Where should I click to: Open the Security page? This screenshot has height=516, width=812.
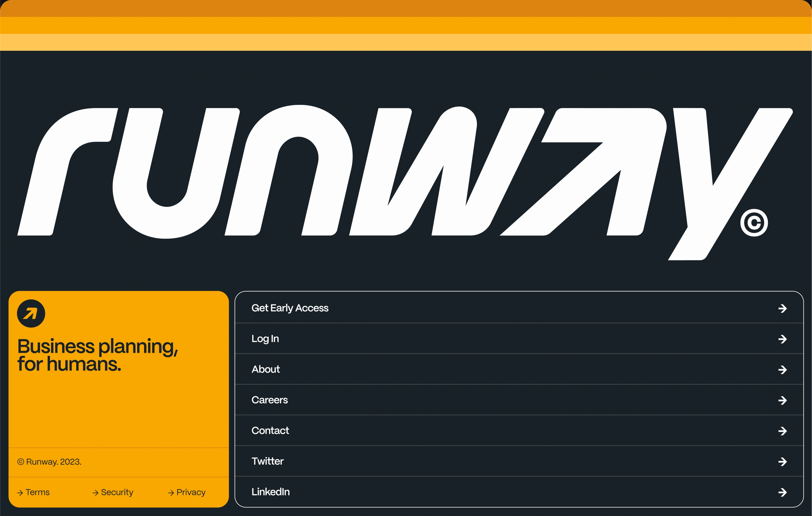coord(117,492)
